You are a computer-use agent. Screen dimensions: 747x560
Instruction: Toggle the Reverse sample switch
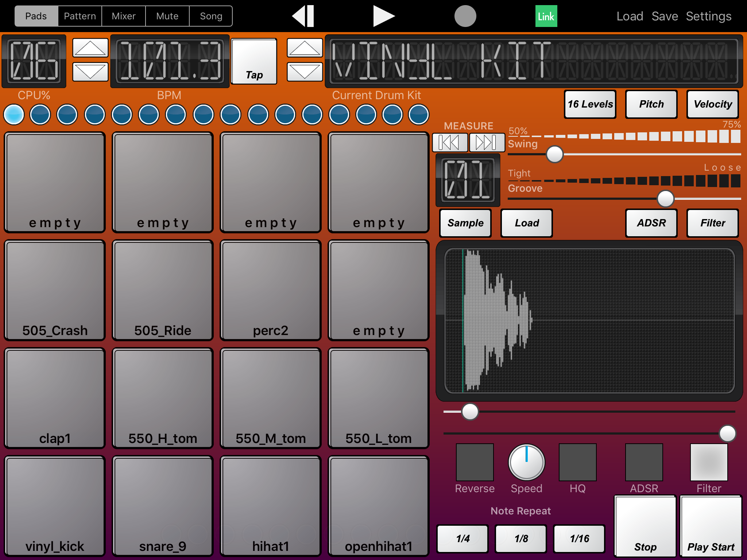tap(475, 462)
